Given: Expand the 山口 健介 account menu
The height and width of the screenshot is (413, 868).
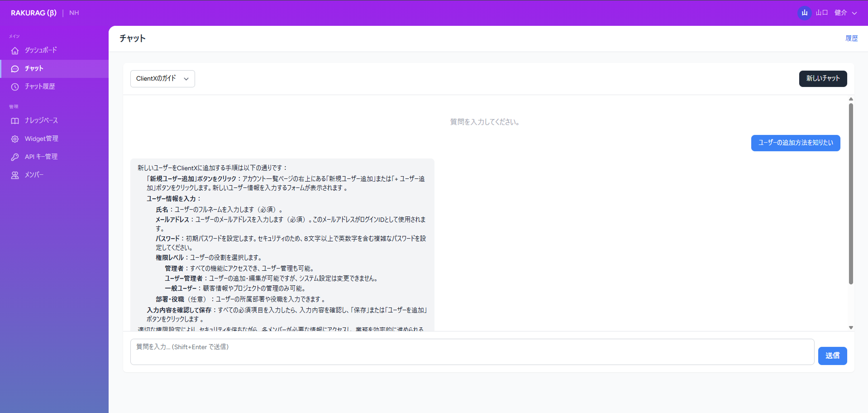Looking at the screenshot, I should tap(835, 13).
